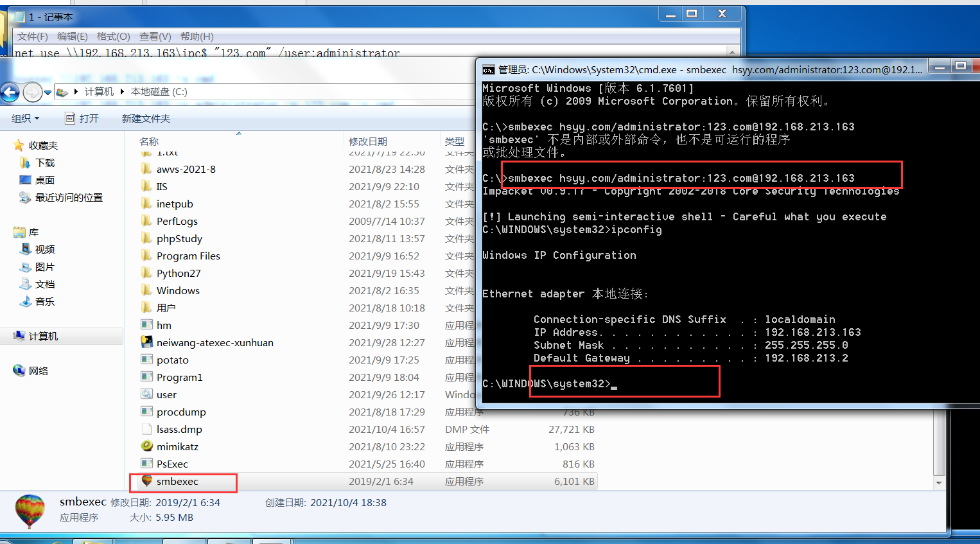This screenshot has width=980, height=544.
Task: Select the lsass.dmp file icon
Action: click(147, 429)
